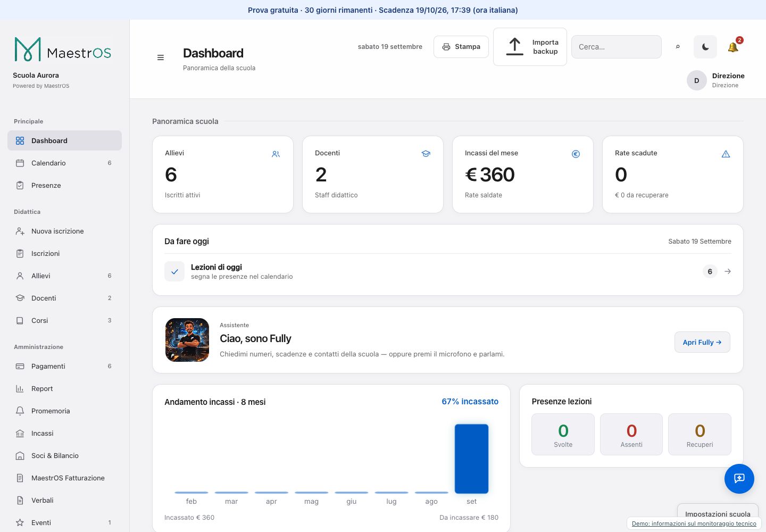Open Verbali in the sidebar

(64, 500)
